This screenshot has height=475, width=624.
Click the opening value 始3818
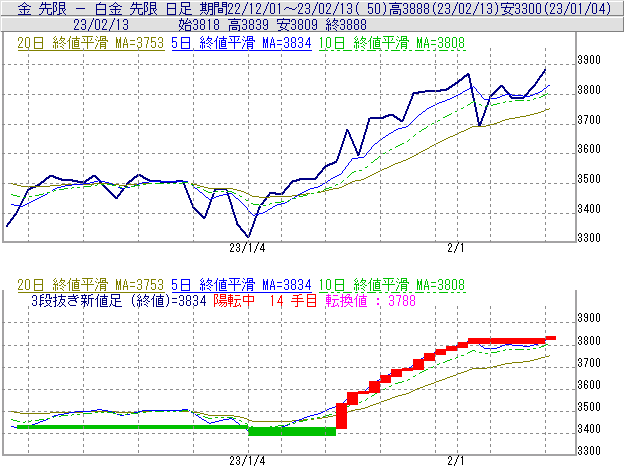[199, 25]
